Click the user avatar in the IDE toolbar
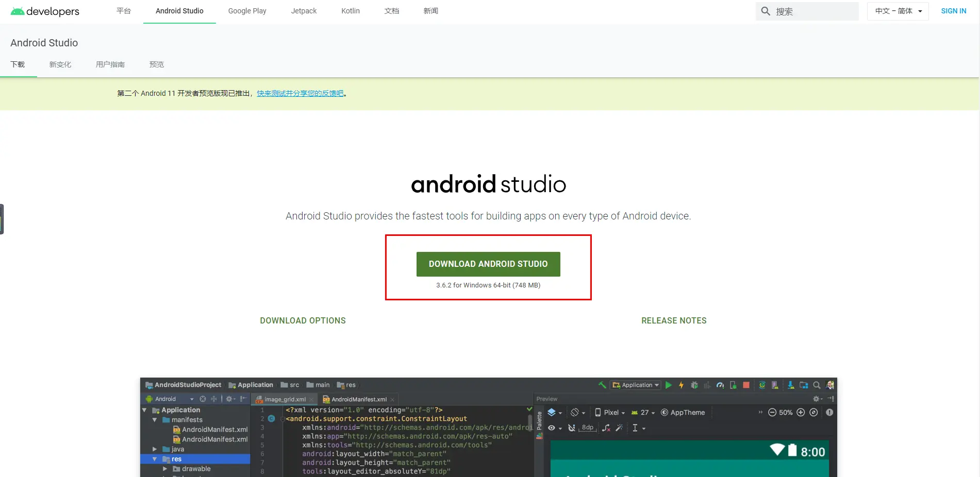Viewport: 980px width, 477px height. tap(830, 385)
